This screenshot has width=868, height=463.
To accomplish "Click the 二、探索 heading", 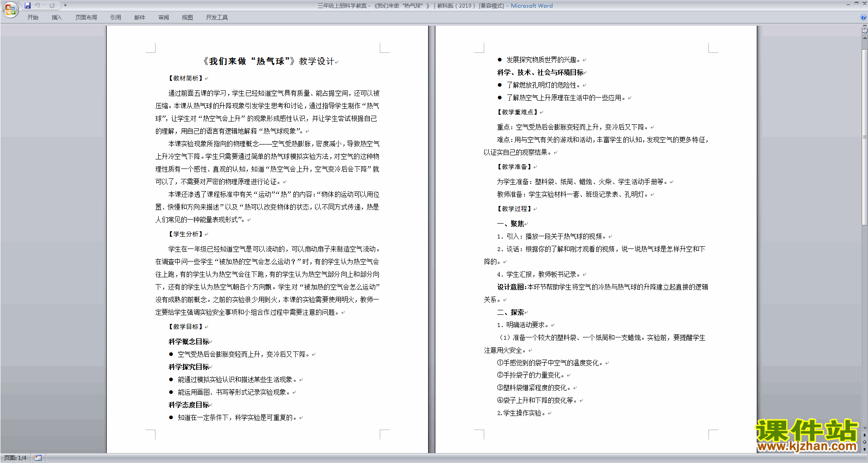I will click(x=511, y=312).
